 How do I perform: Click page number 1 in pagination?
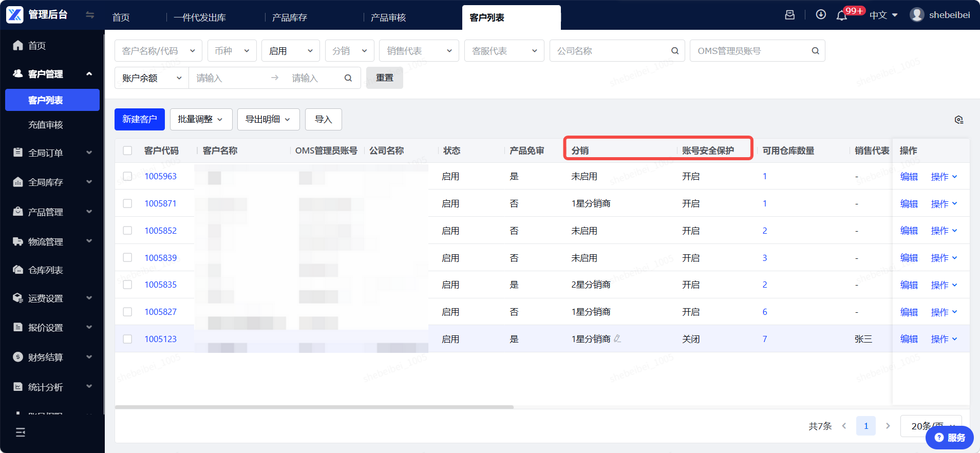866,426
